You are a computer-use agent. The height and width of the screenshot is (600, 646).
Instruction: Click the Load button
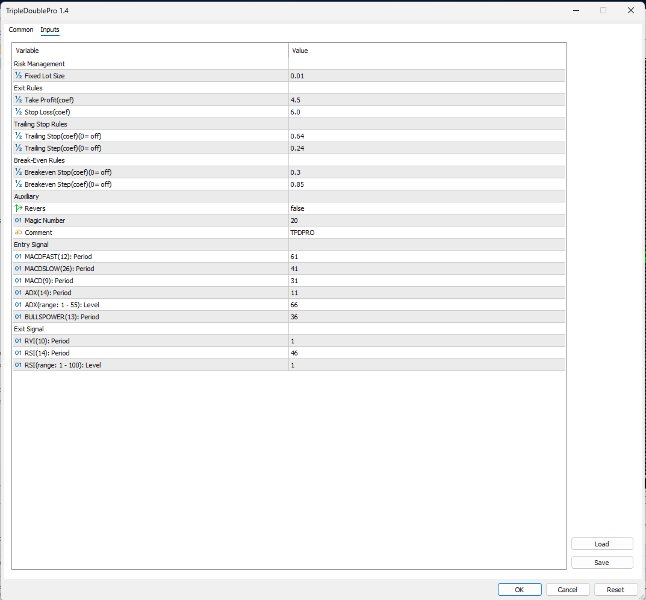(x=602, y=544)
